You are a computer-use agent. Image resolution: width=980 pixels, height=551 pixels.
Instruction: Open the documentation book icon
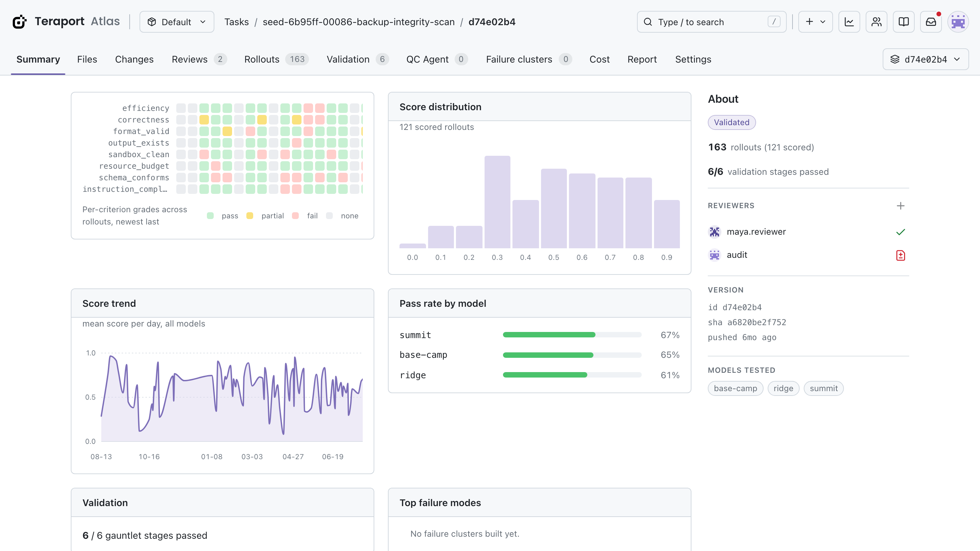[903, 22]
